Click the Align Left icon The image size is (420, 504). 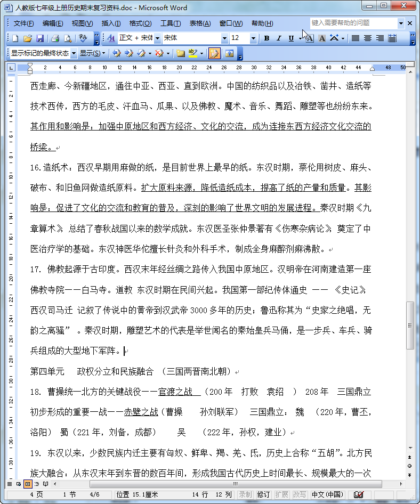point(356,38)
